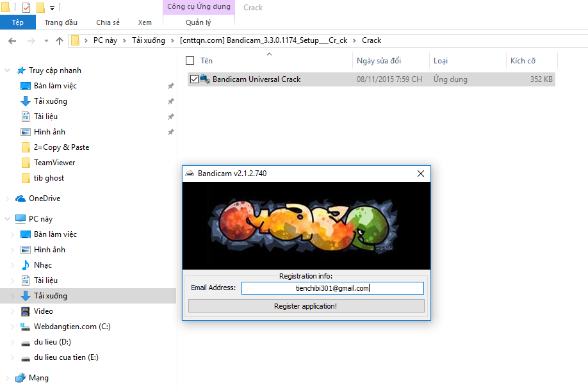This screenshot has height=390, width=588.
Task: Open the tib ghost folder
Action: 49,178
